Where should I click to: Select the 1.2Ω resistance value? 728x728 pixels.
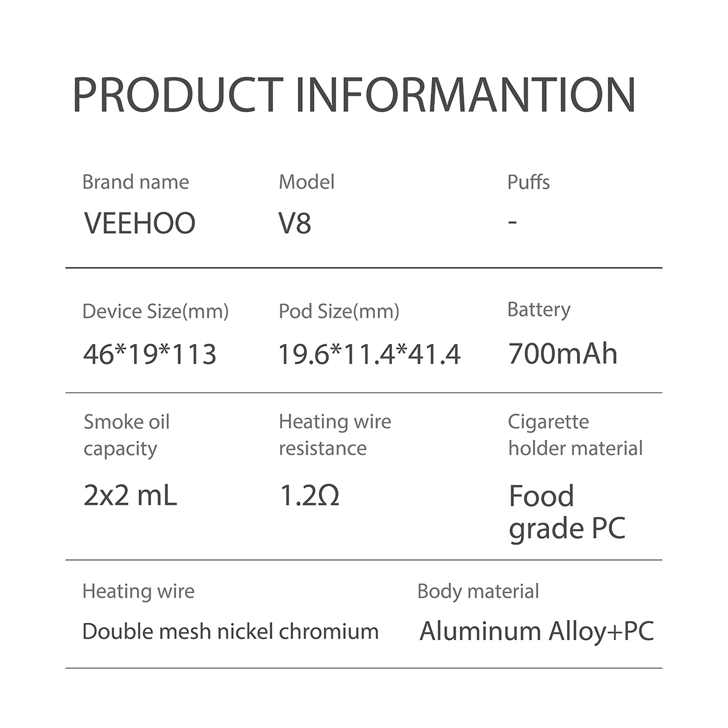tap(309, 496)
